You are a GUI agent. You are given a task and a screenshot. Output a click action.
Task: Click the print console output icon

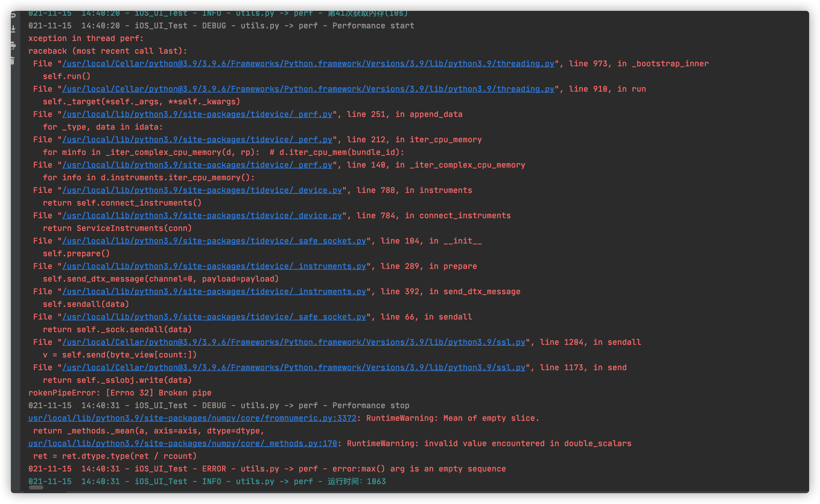pyautogui.click(x=13, y=45)
